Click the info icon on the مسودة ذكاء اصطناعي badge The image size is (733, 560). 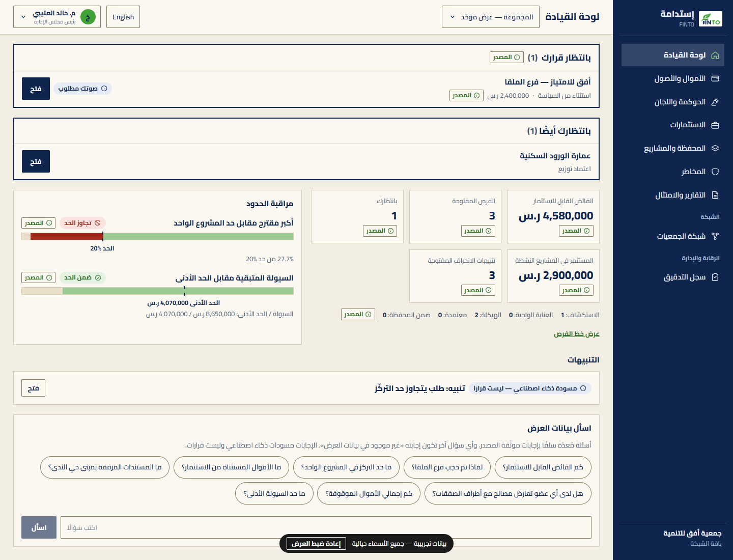click(x=583, y=388)
